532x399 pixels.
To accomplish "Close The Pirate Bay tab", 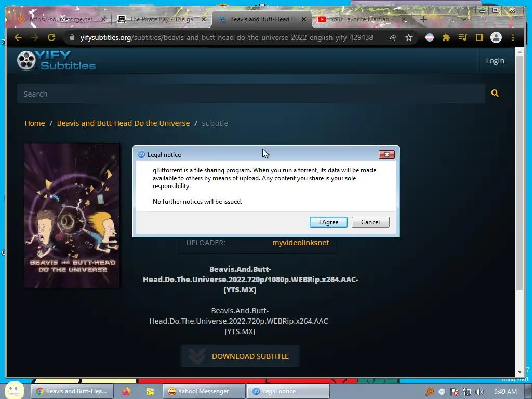I will pos(204,19).
